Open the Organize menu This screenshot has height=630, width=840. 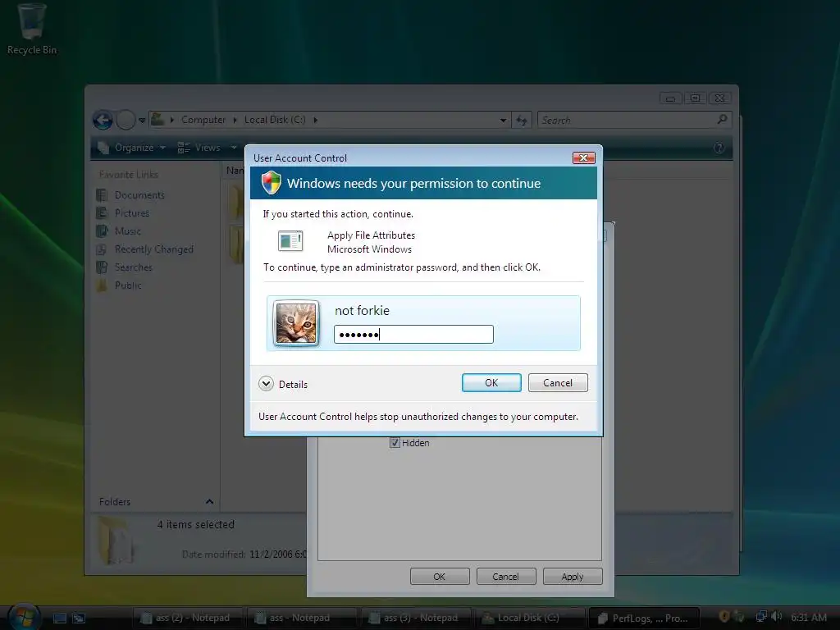click(x=132, y=148)
